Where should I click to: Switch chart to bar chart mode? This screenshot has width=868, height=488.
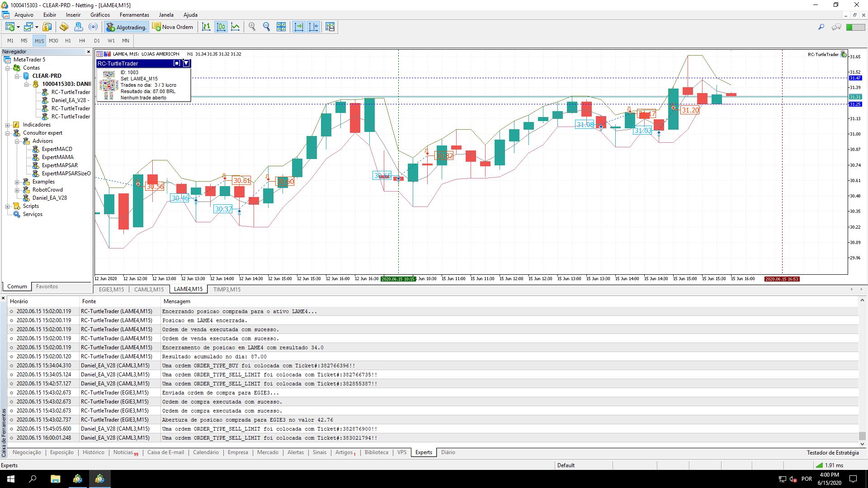[206, 27]
